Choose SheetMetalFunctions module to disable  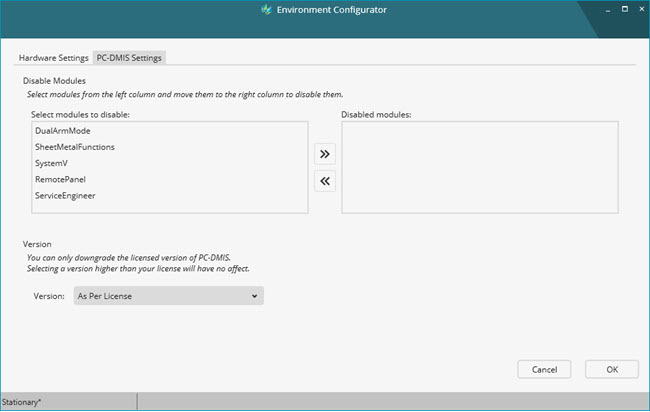click(x=74, y=147)
